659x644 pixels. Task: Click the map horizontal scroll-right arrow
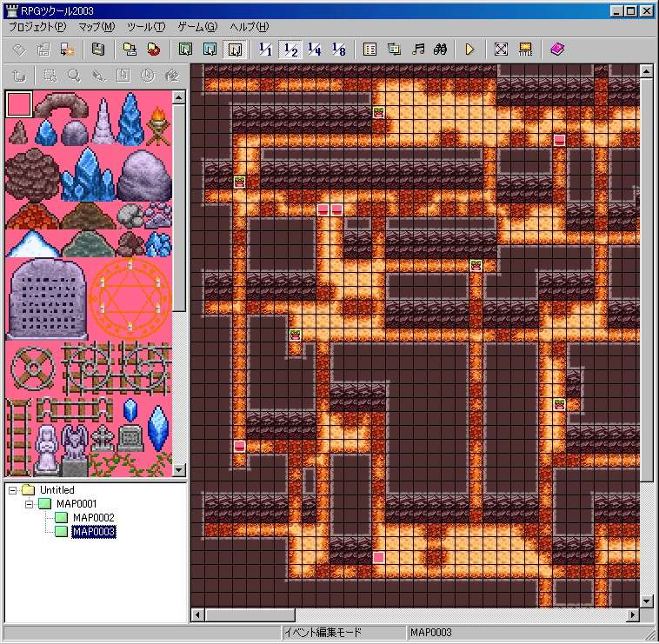[x=633, y=615]
